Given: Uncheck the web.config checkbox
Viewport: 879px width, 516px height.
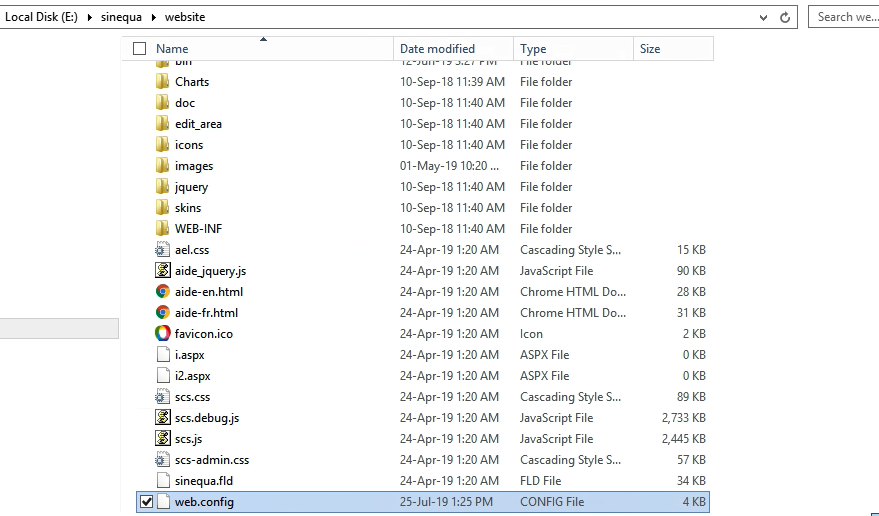Looking at the screenshot, I should (x=147, y=502).
